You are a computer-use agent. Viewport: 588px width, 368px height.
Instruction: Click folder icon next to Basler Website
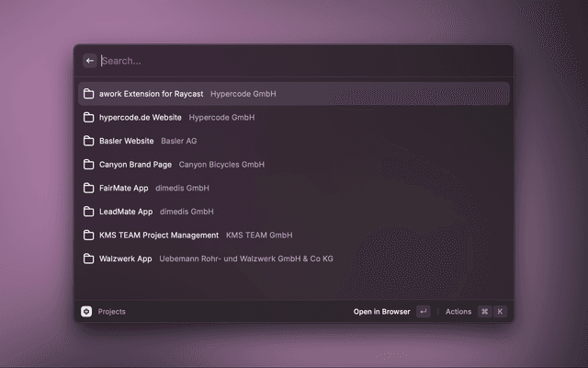89,141
